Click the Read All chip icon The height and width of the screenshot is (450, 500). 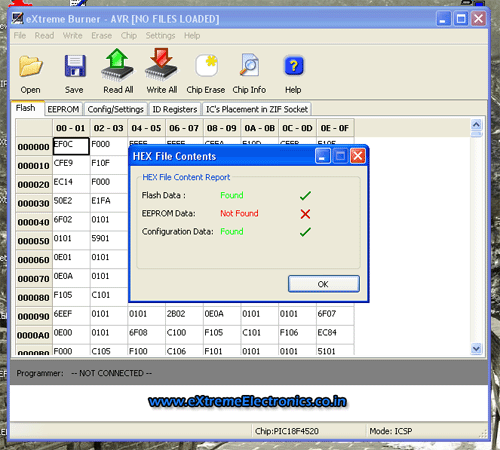[x=117, y=65]
